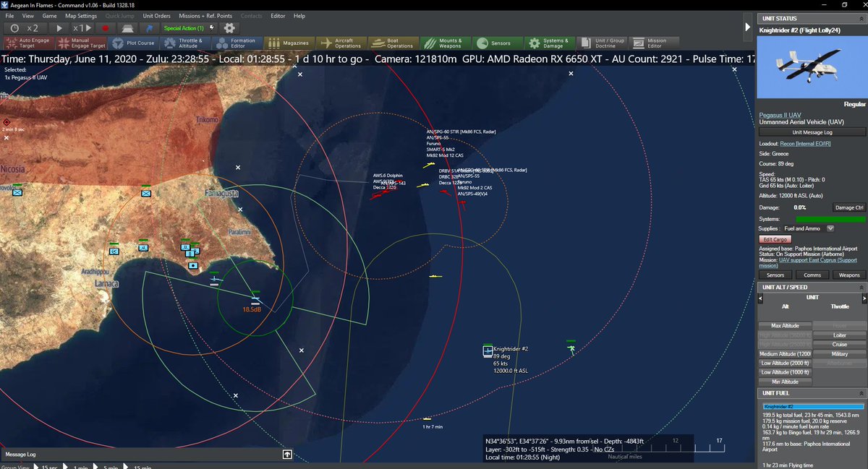
Task: Open the Mission Editor
Action: pos(654,43)
